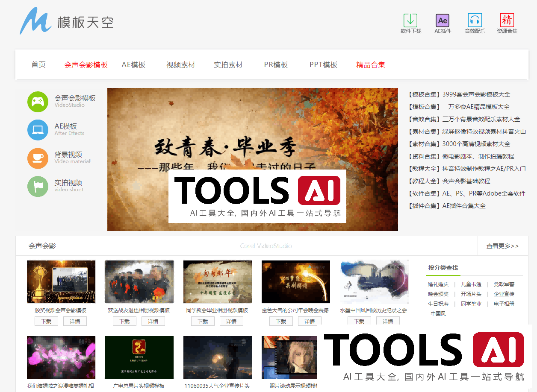Click the headphones 音效配乐 icon
537x392 pixels.
pos(475,20)
